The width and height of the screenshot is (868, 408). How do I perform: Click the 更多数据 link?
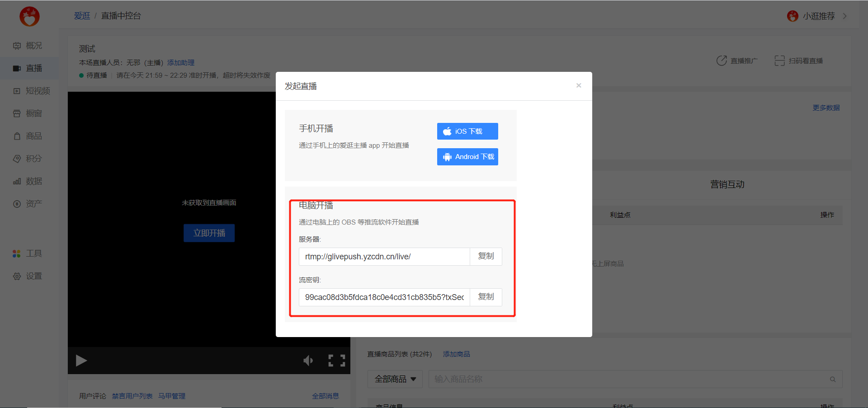click(826, 108)
